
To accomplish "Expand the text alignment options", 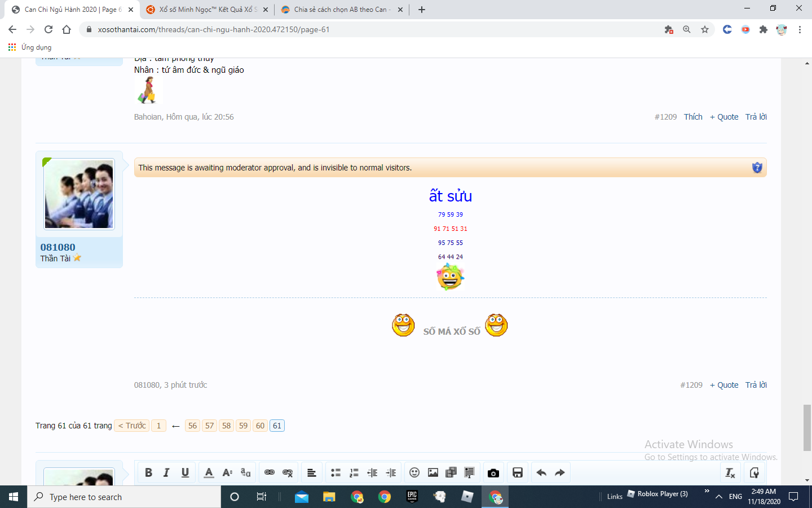I will click(311, 472).
